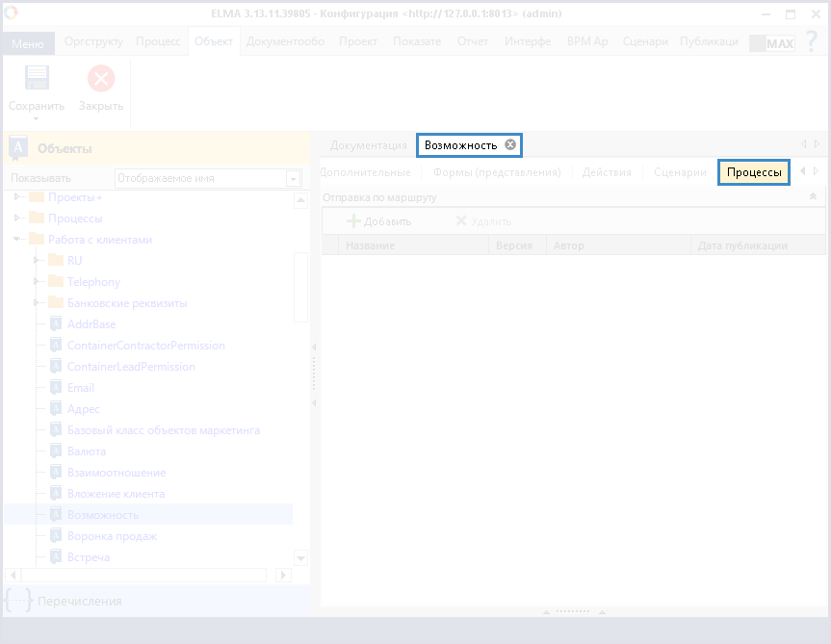831x644 pixels.
Task: Click the Перечисления braces icon
Action: (18, 601)
